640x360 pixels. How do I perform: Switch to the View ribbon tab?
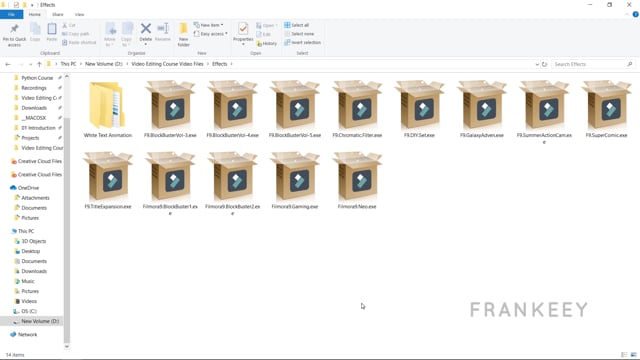79,14
